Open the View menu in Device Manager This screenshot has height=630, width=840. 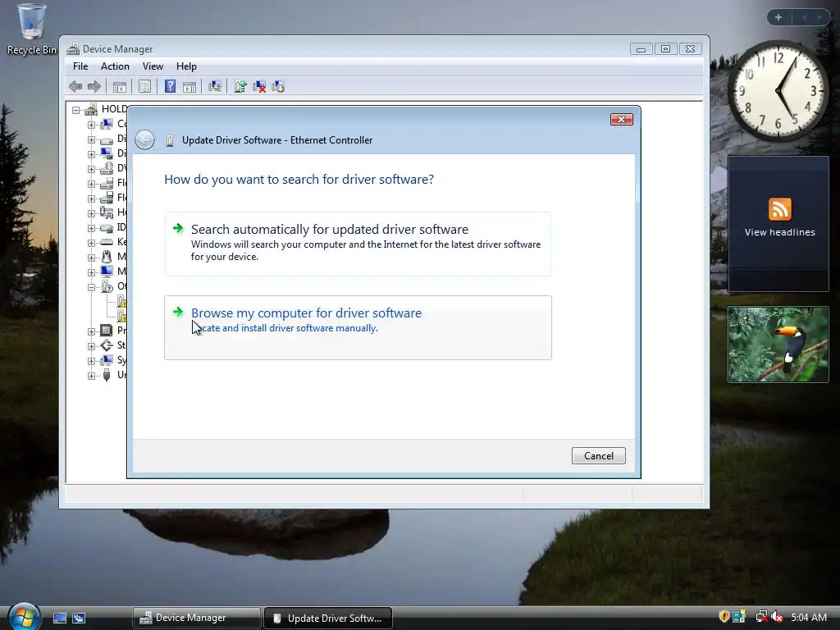153,66
